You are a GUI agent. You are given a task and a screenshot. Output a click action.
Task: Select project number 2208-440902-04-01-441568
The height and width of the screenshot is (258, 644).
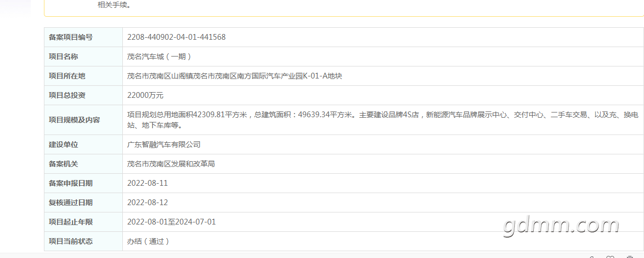(x=176, y=37)
